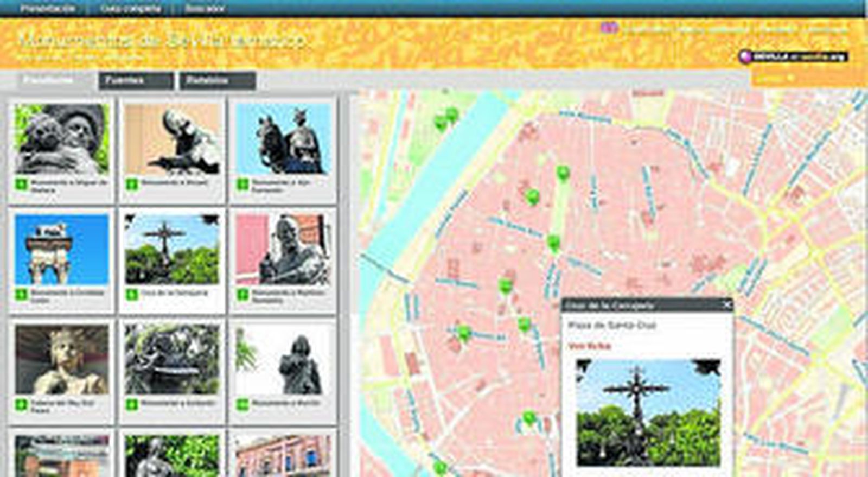868x477 pixels.
Task: Click green marker icon under the blue-sky arch monument thumbnail
Action: [21, 294]
